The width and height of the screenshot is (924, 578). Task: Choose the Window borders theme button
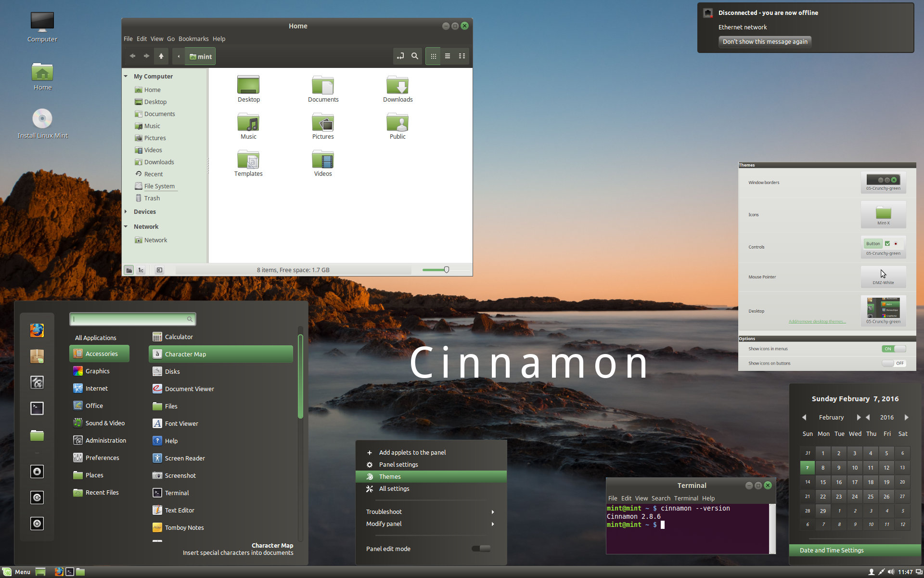click(883, 183)
